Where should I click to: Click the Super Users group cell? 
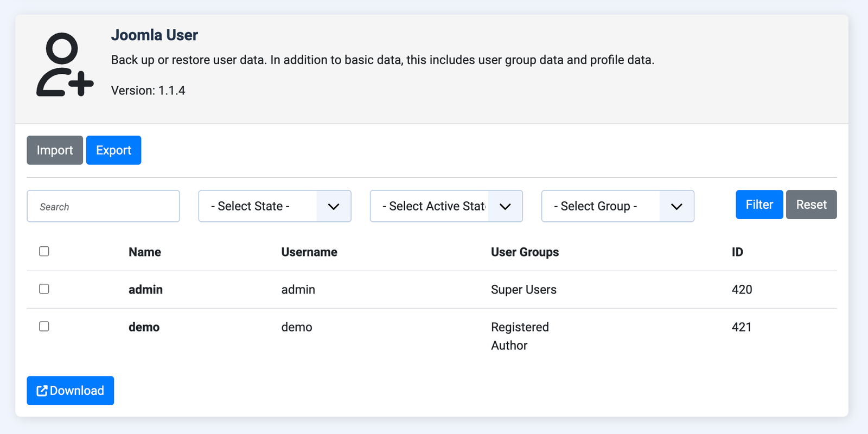click(x=524, y=290)
